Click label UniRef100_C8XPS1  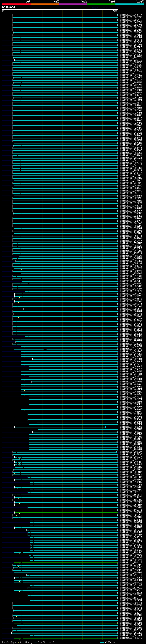[x=131, y=50]
